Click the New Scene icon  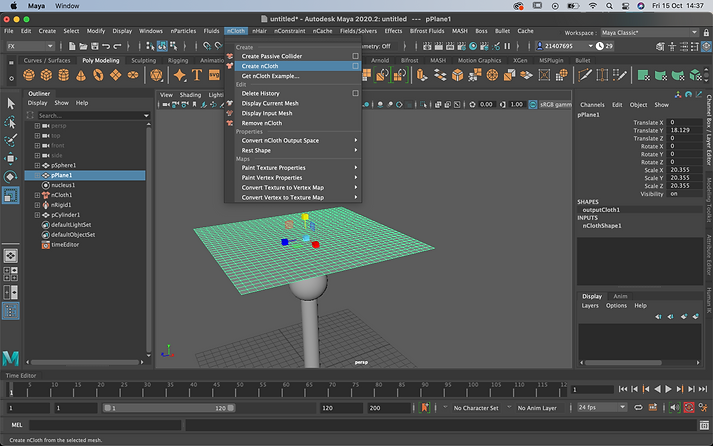[x=72, y=46]
